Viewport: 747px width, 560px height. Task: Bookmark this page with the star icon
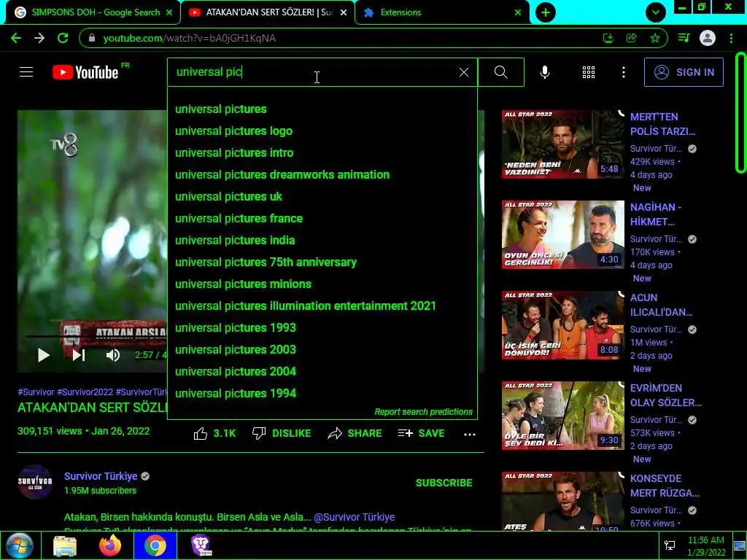point(654,38)
